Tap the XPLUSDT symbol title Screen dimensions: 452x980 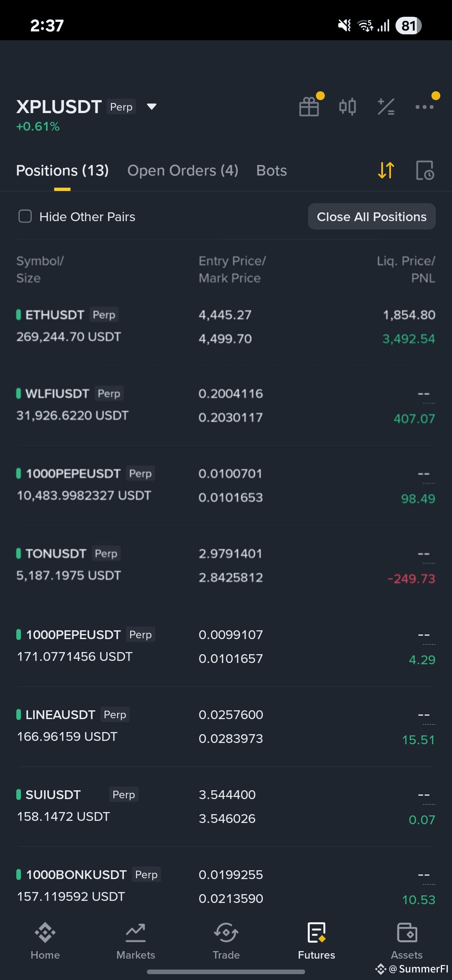[59, 107]
